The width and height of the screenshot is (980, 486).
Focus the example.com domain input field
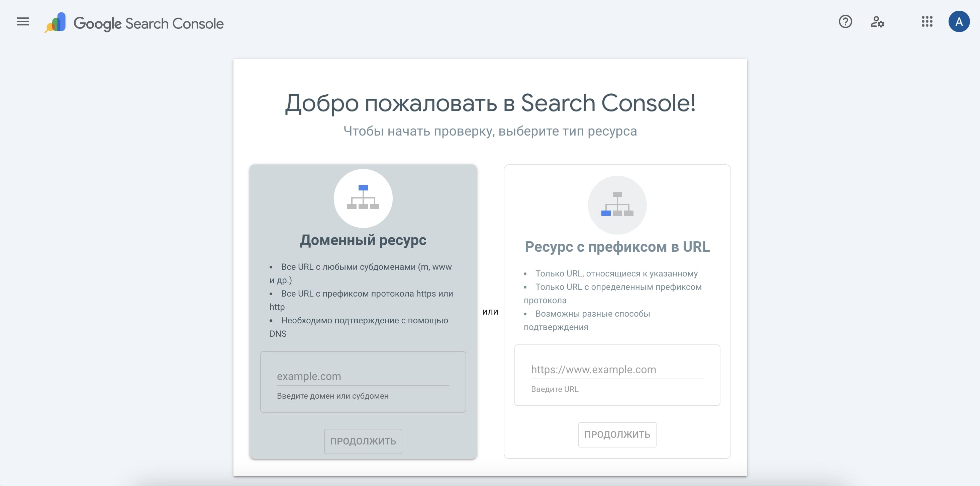tap(363, 377)
